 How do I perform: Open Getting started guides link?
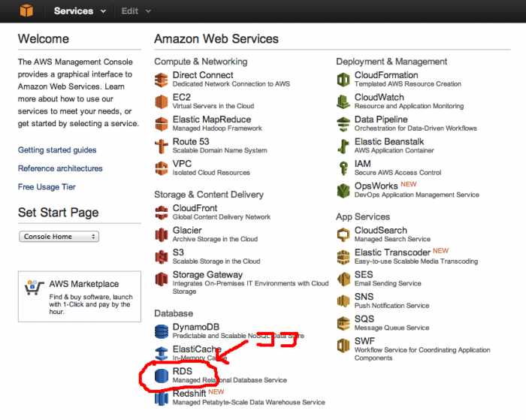click(x=57, y=150)
